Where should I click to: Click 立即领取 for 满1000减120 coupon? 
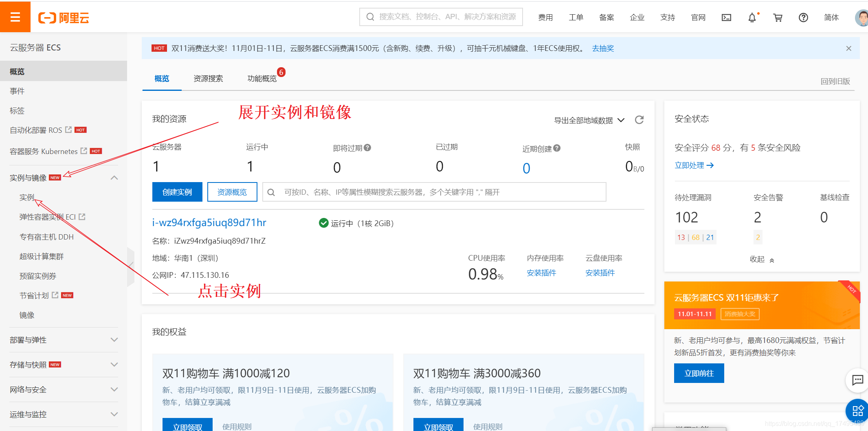(187, 424)
